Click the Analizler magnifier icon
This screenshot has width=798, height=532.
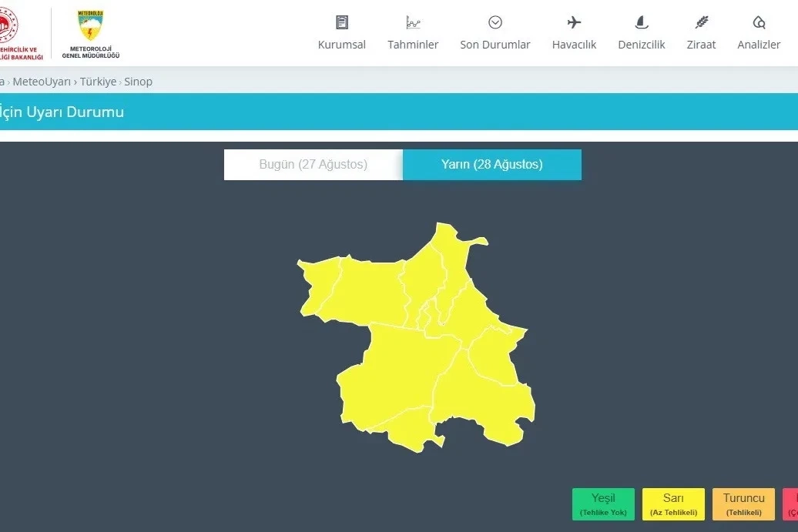click(x=759, y=22)
